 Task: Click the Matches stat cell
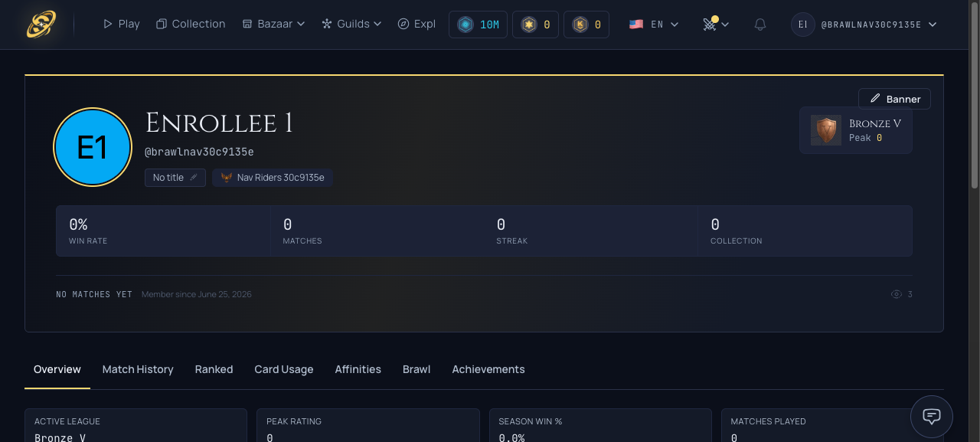[x=377, y=231]
